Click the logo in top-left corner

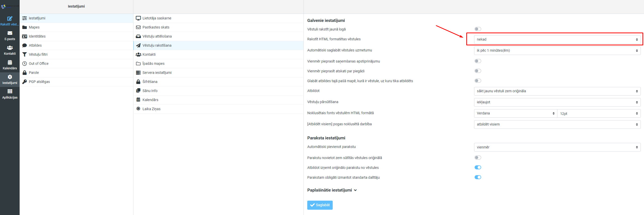pos(10,7)
